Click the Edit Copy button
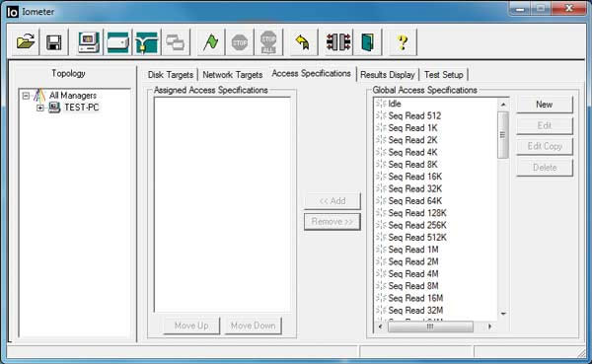The image size is (592, 364). 545,146
